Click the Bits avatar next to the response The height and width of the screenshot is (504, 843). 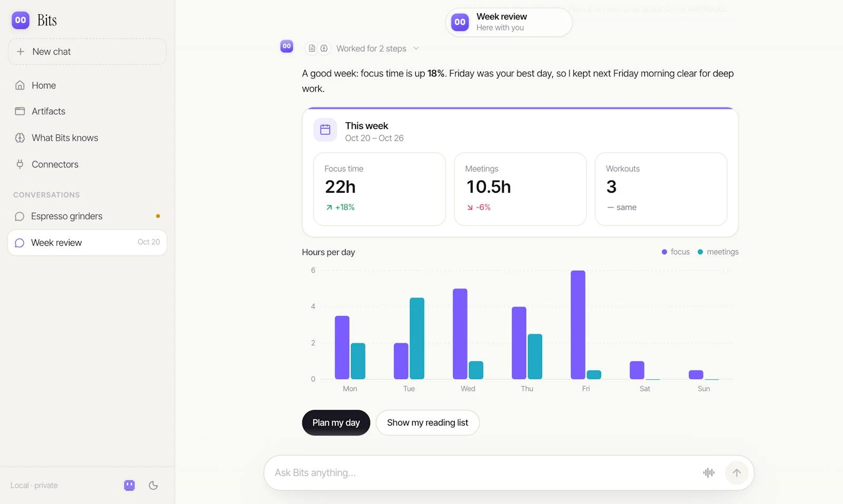click(287, 46)
